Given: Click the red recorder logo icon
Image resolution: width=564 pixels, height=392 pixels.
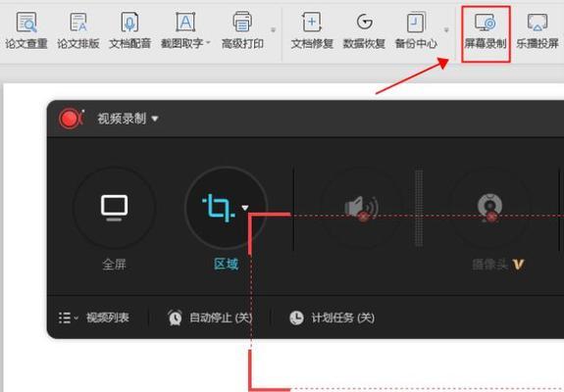Looking at the screenshot, I should (x=71, y=119).
